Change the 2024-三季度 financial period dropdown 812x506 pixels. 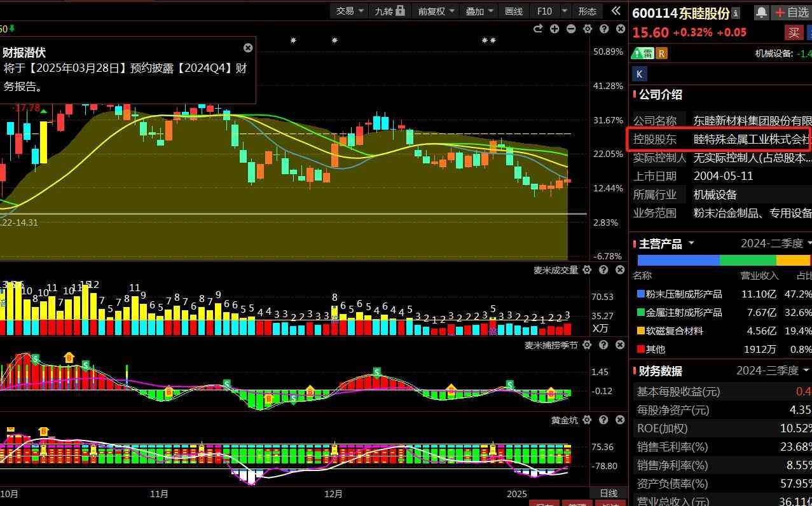point(773,371)
